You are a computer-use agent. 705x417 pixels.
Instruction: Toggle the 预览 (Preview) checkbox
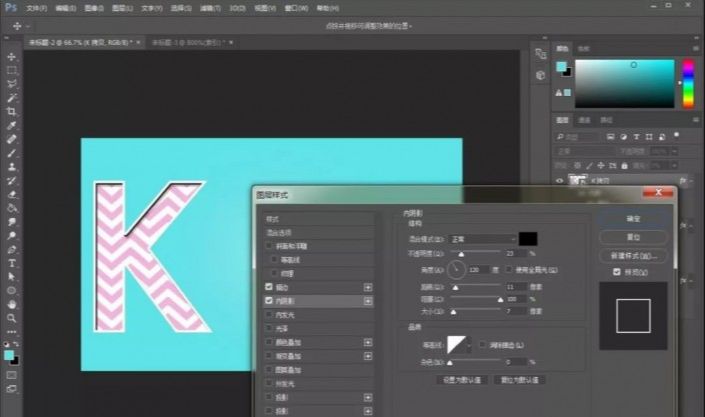617,272
